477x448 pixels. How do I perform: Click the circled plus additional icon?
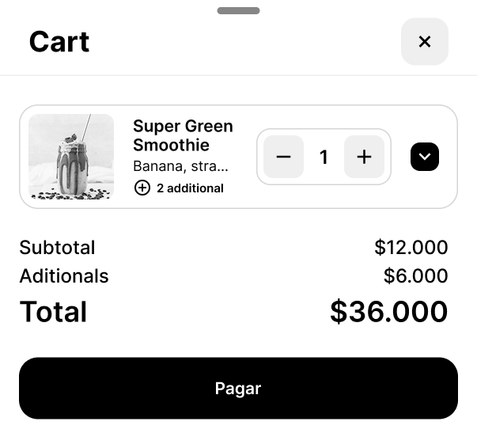click(142, 188)
